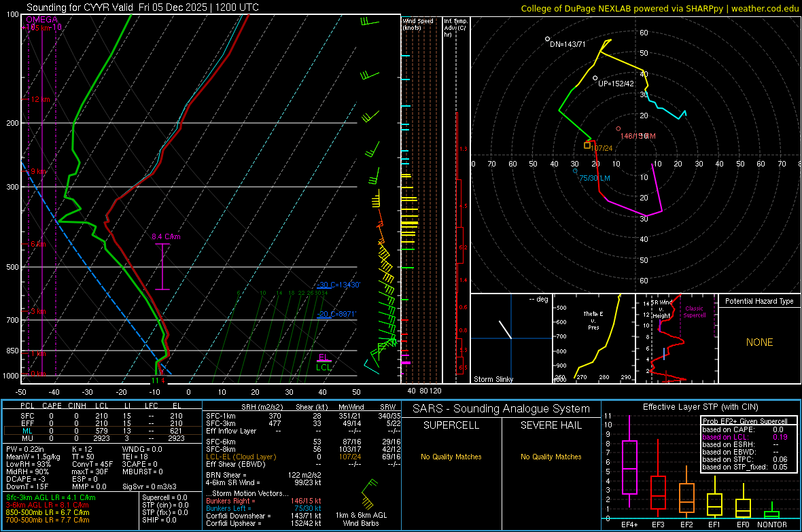Click the NONE hazard type text
The width and height of the screenshot is (802, 532).
(759, 342)
